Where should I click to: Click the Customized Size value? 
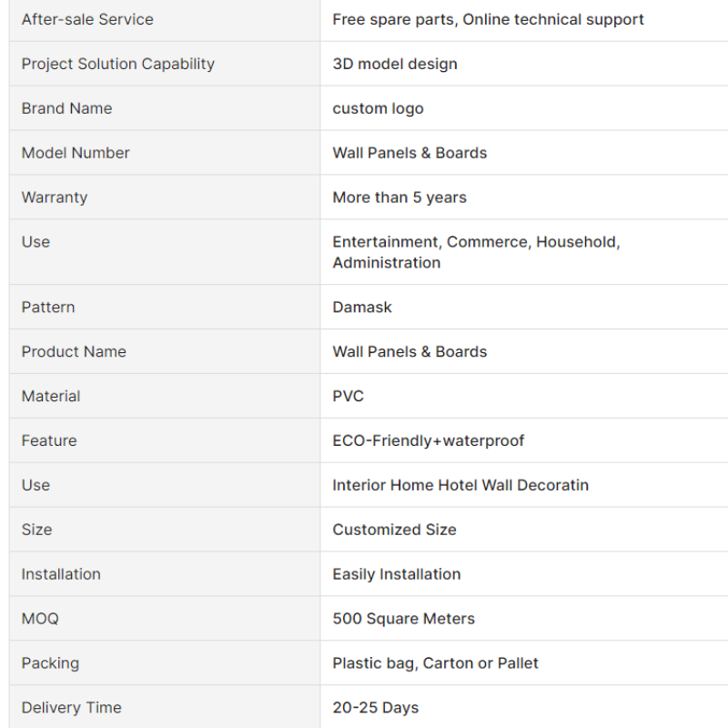394,530
